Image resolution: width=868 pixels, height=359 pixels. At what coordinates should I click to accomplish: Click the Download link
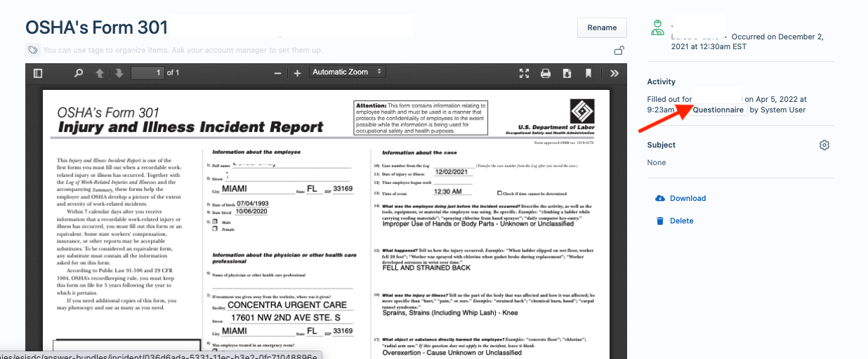tap(688, 198)
